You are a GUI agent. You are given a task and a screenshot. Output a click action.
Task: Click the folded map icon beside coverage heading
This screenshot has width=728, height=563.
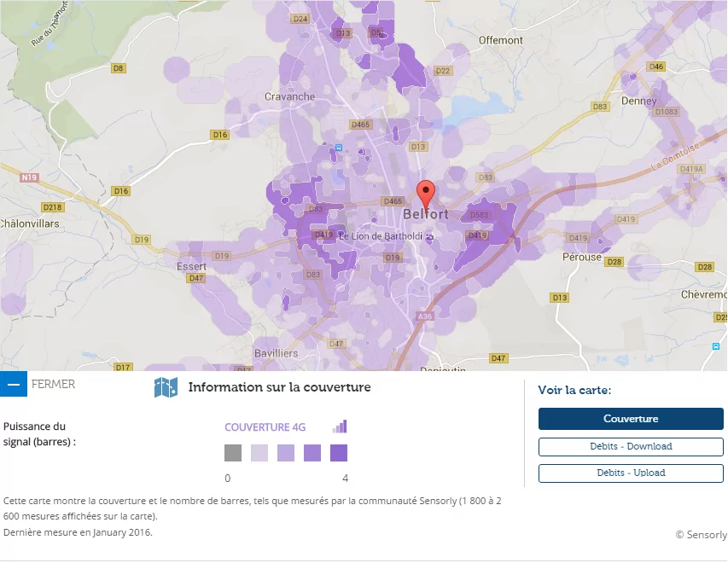pyautogui.click(x=166, y=388)
